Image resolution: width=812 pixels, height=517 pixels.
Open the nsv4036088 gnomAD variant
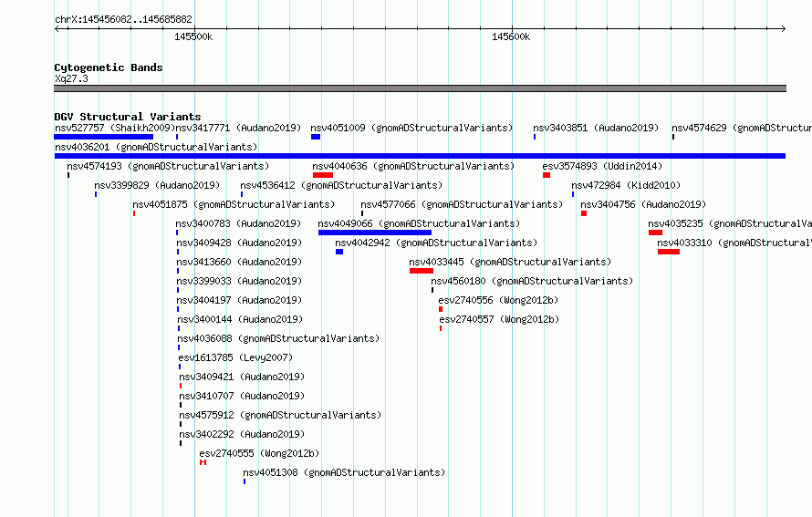278,338
